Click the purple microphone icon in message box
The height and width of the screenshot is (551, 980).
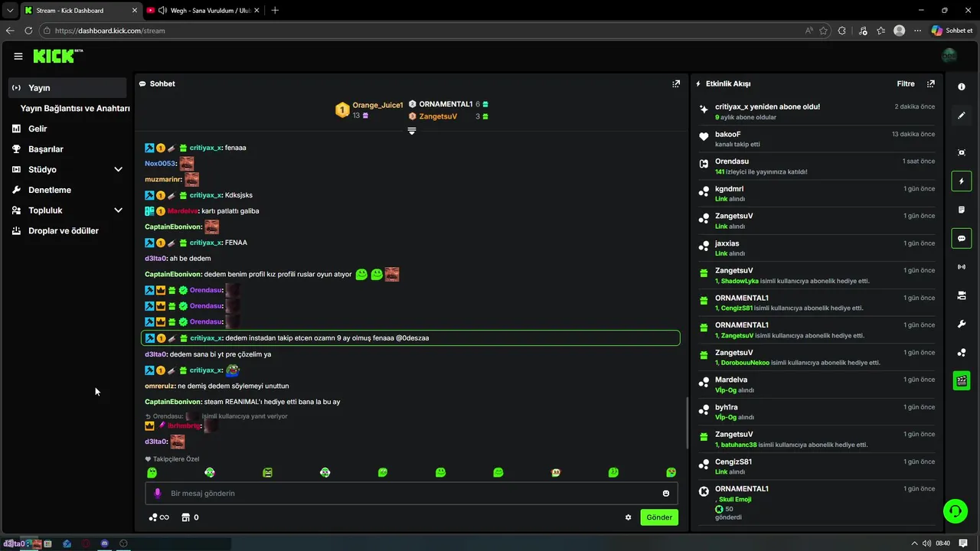(x=158, y=494)
